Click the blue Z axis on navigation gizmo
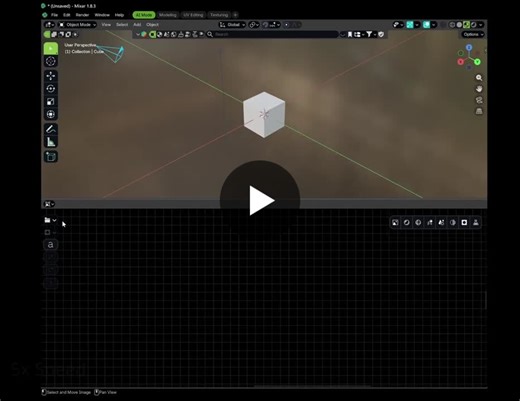 click(469, 47)
